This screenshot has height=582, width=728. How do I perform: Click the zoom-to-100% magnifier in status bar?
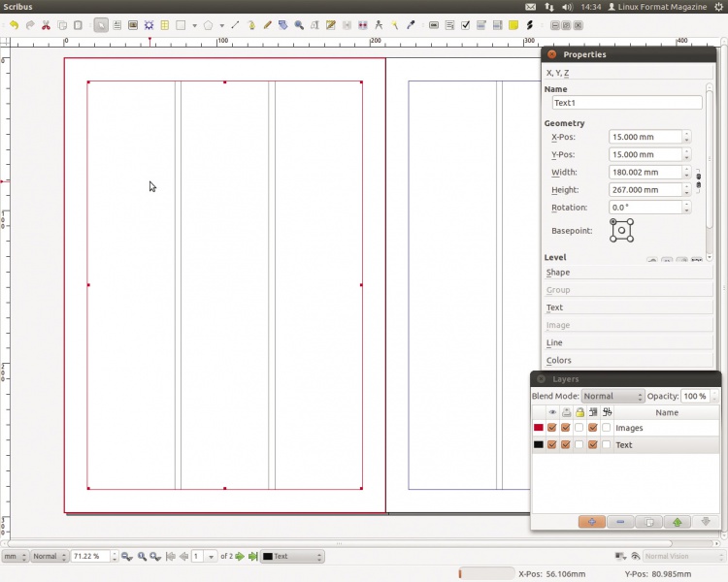pyautogui.click(x=142, y=556)
